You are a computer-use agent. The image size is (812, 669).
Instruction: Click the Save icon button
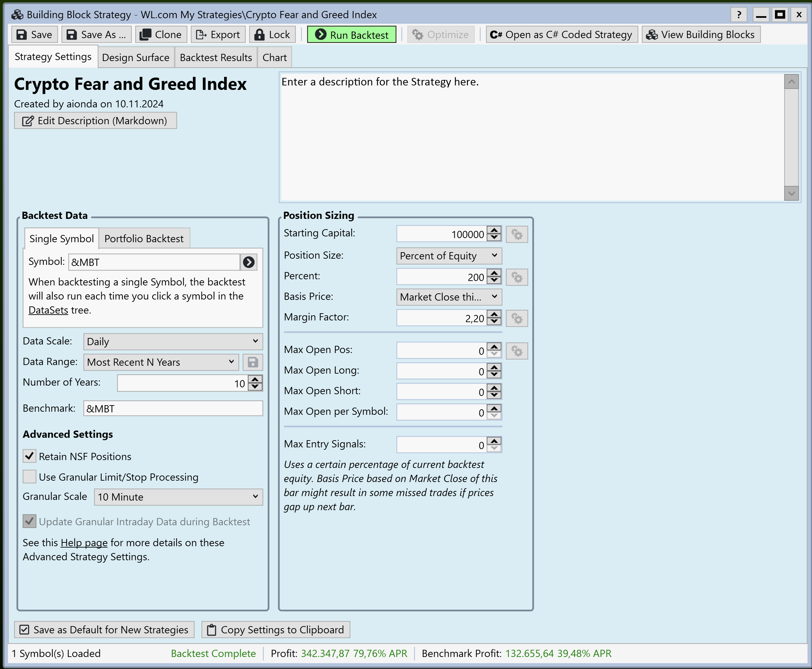pyautogui.click(x=34, y=35)
